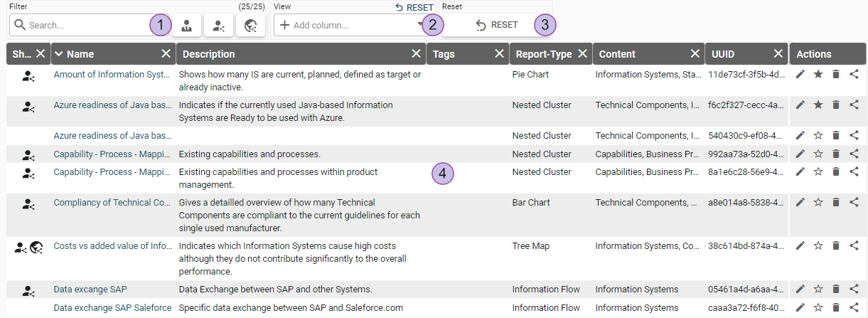Filter by my own reports icon
Viewport: 868px width, 318px height.
point(186,26)
